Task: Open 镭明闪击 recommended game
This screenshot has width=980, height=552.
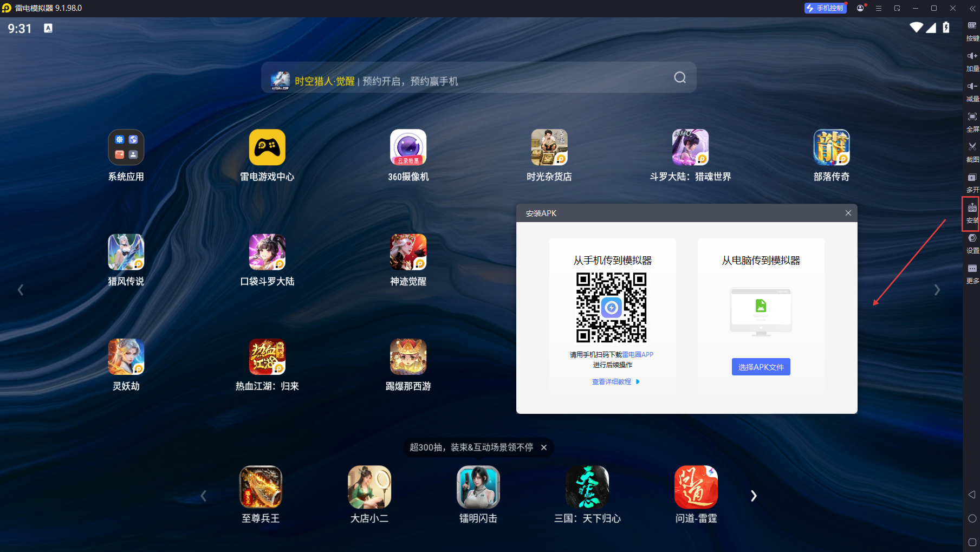Action: (x=478, y=486)
